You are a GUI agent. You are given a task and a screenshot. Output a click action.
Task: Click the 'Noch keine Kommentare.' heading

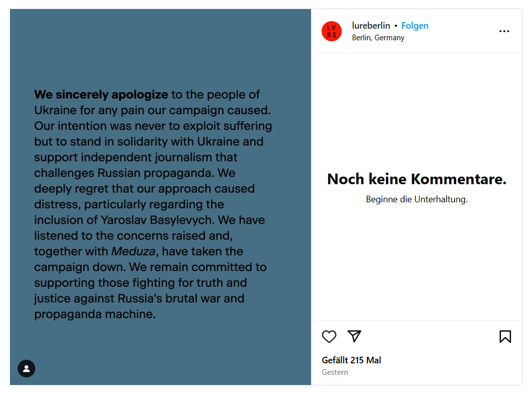click(417, 179)
